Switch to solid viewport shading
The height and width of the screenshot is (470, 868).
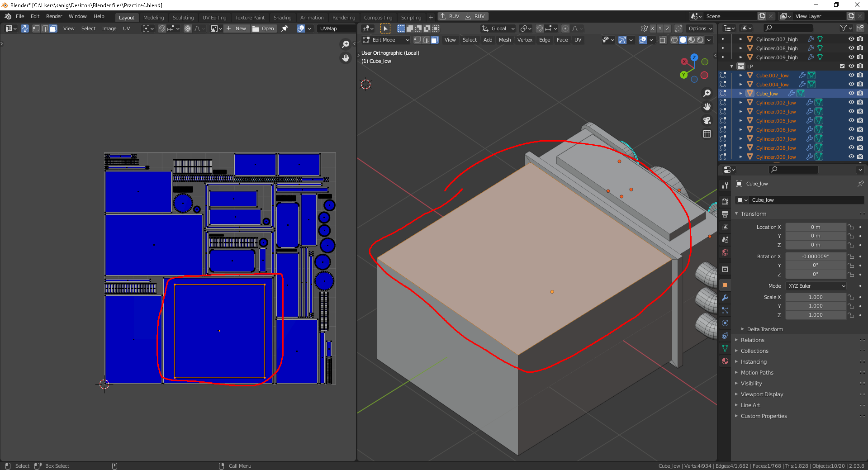point(683,40)
